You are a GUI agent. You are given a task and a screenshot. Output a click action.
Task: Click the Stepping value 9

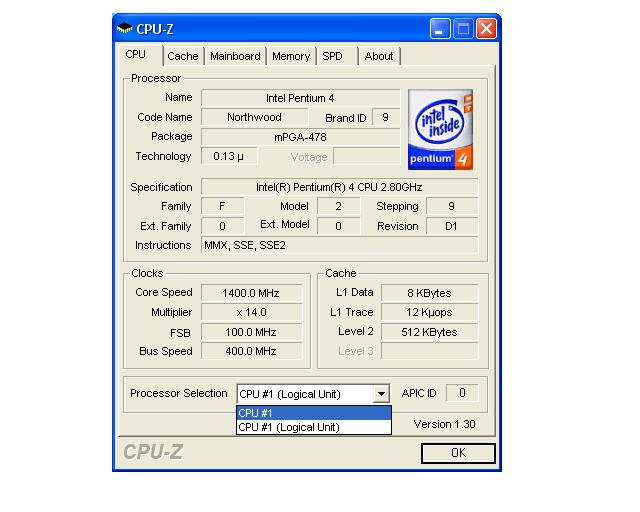click(x=451, y=206)
